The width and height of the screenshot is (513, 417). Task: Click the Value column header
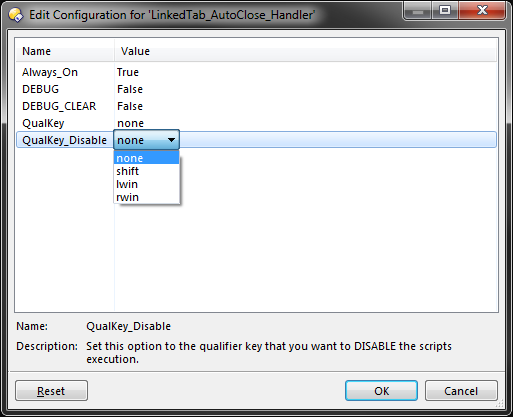(x=305, y=51)
